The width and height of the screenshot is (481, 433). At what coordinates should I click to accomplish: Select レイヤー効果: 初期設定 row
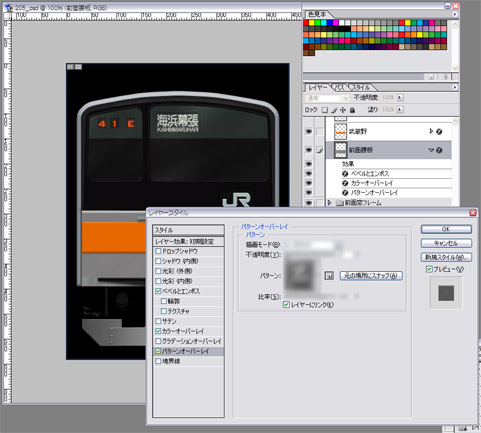188,241
